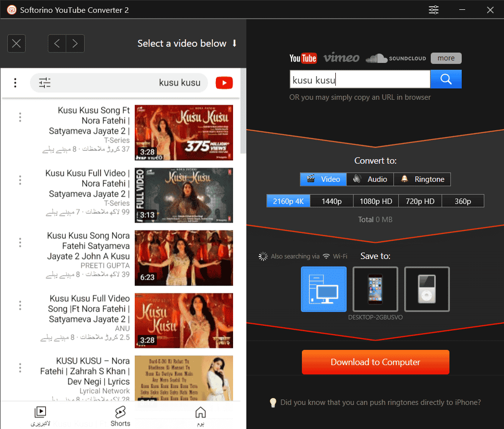Click the Wi-Fi searching indicator icon
504x429 pixels.
[326, 256]
